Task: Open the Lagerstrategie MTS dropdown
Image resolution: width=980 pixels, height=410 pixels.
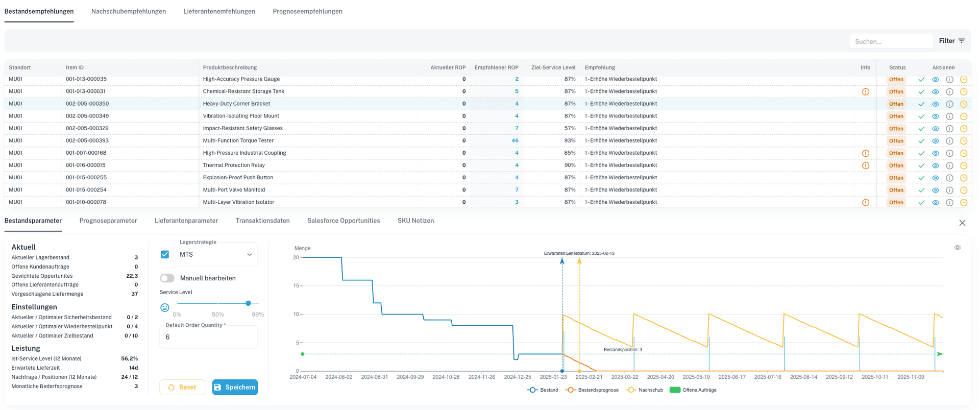Action: (x=215, y=254)
